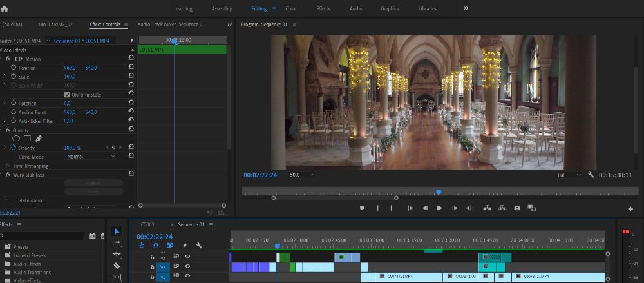The height and width of the screenshot is (283, 644).
Task: Click the Opacity value 100,0 %
Action: click(72, 148)
